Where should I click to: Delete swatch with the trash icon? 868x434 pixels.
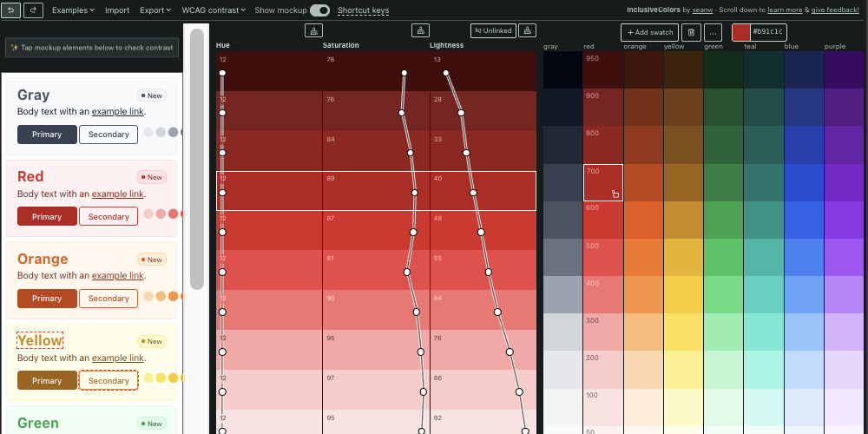pos(691,33)
